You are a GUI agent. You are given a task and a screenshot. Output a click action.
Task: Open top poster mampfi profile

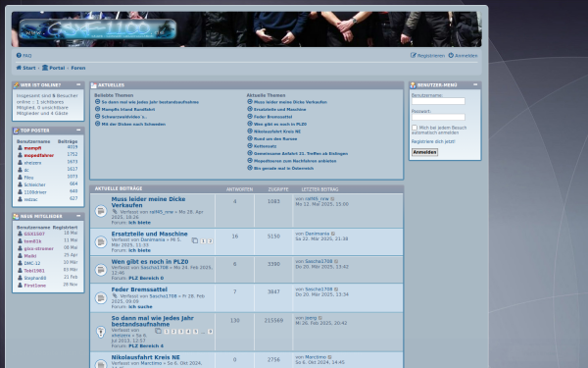[x=32, y=148]
